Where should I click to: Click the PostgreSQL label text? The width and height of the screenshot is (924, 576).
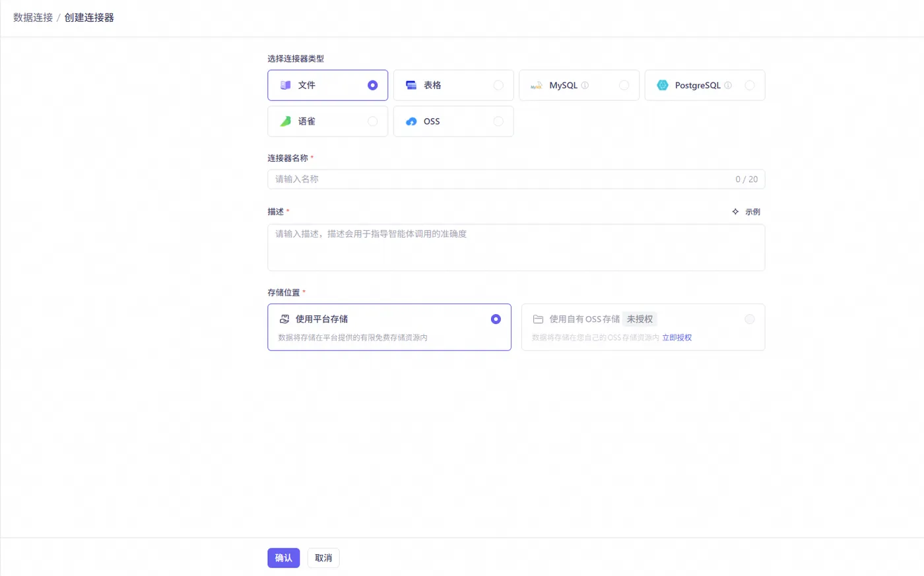pyautogui.click(x=698, y=86)
